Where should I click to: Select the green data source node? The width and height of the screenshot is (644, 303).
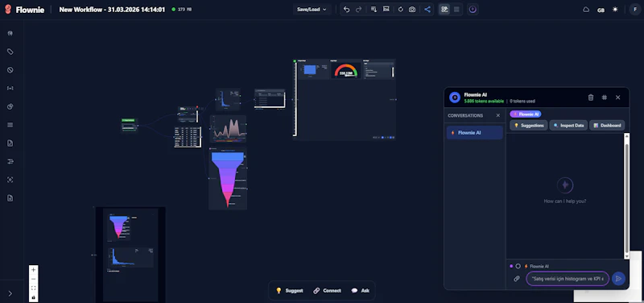130,126
